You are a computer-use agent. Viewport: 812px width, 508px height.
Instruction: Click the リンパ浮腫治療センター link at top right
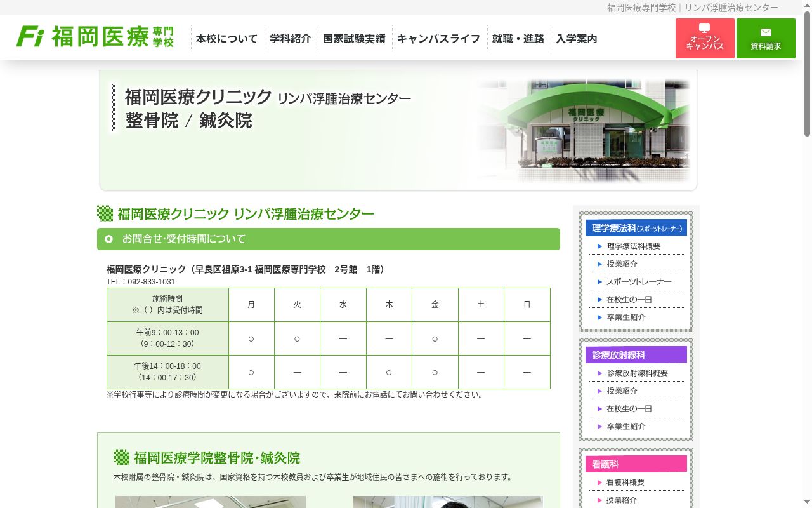pos(731,8)
